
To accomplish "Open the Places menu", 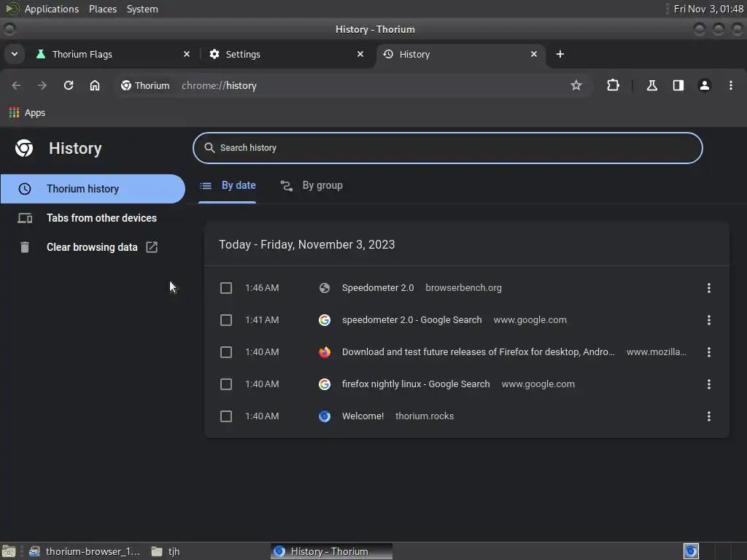I will (103, 9).
